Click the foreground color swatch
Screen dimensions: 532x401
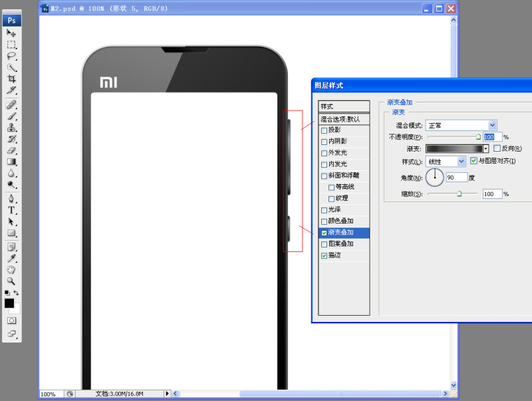pos(9,303)
